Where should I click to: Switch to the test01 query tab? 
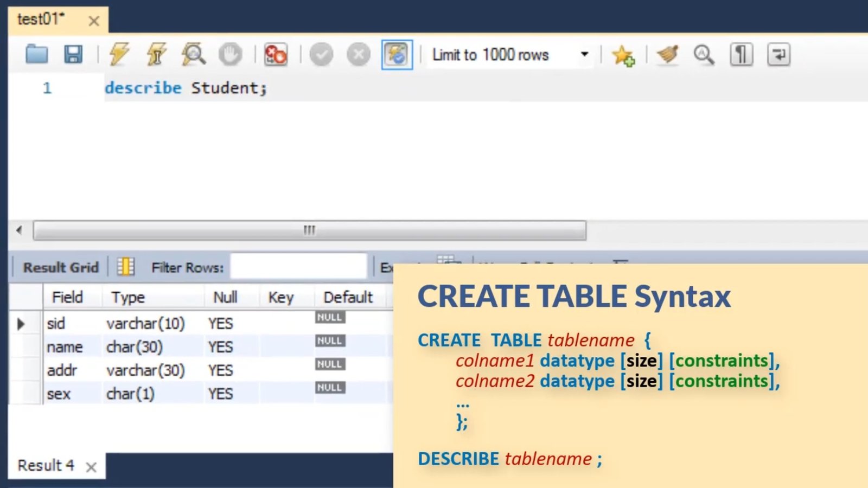41,20
